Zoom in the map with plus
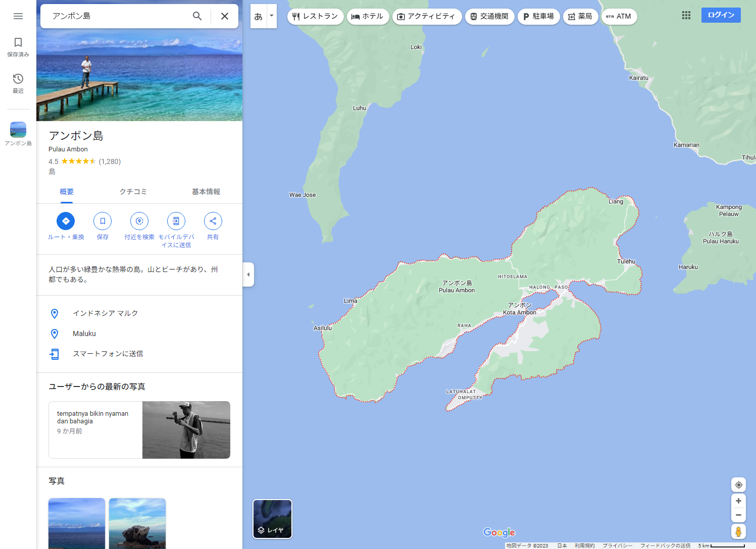Image resolution: width=756 pixels, height=549 pixels. [738, 501]
